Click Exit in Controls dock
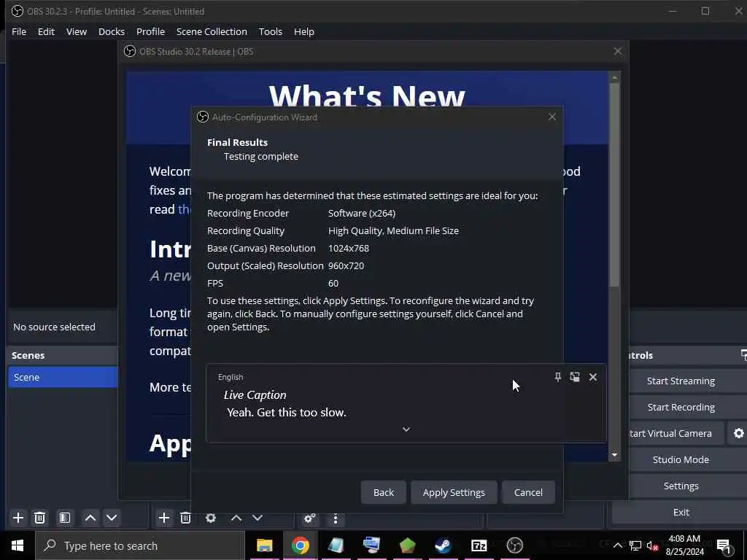This screenshot has width=747, height=560. pos(681,512)
